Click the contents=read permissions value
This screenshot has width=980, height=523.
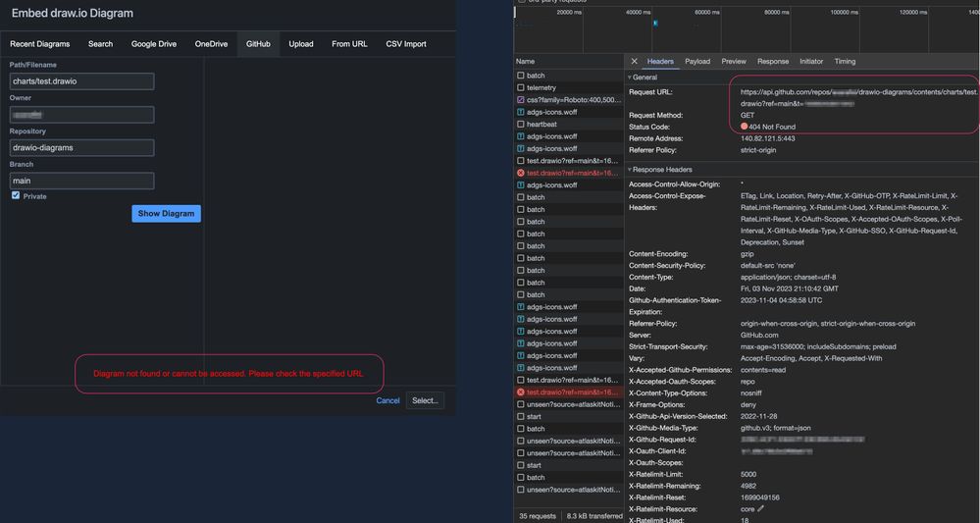763,370
